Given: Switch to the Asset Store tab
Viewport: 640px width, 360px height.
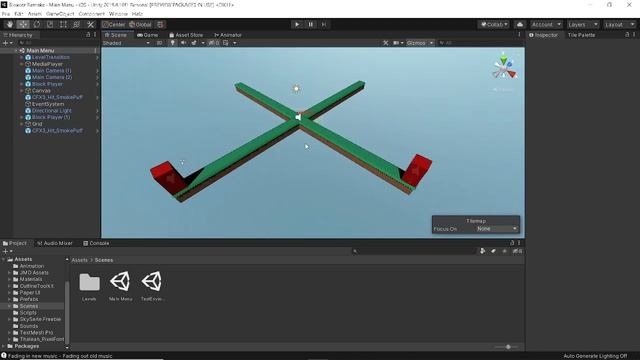Looking at the screenshot, I should pyautogui.click(x=186, y=35).
